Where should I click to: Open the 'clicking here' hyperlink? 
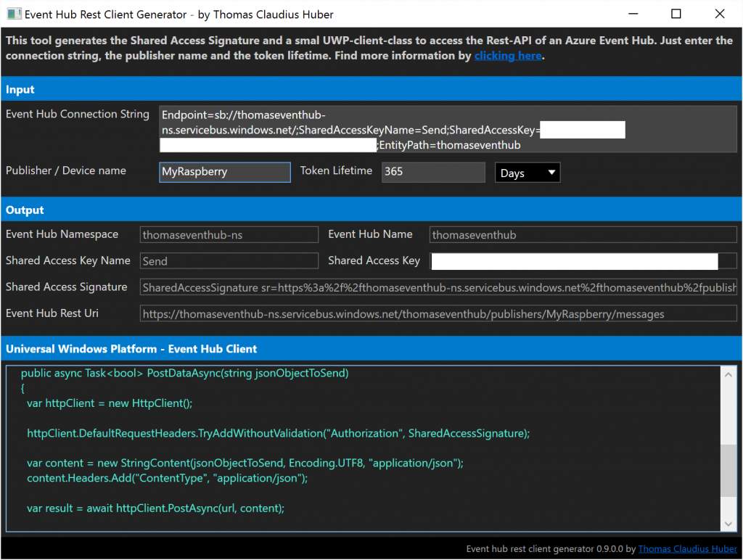point(508,55)
